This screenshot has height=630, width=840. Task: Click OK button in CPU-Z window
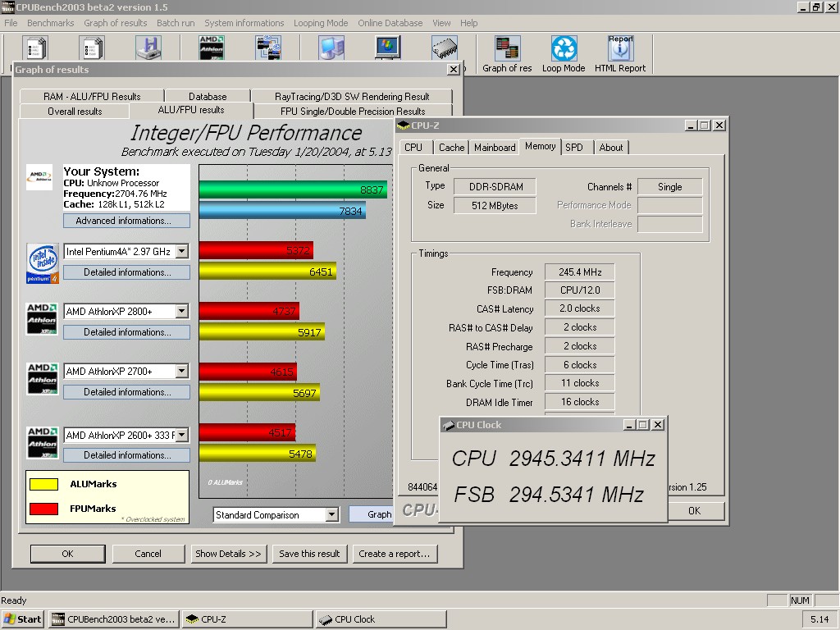click(694, 510)
